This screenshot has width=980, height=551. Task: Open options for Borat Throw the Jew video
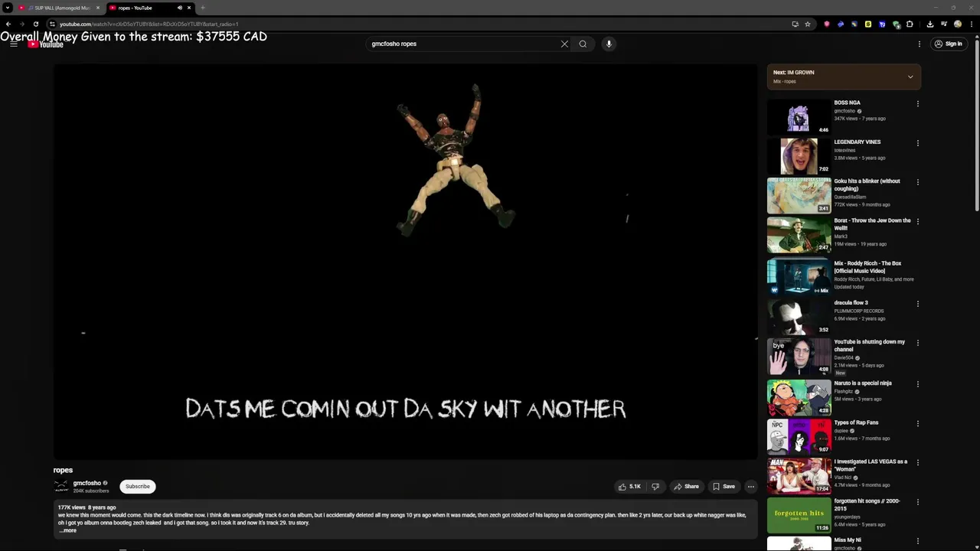coord(918,221)
